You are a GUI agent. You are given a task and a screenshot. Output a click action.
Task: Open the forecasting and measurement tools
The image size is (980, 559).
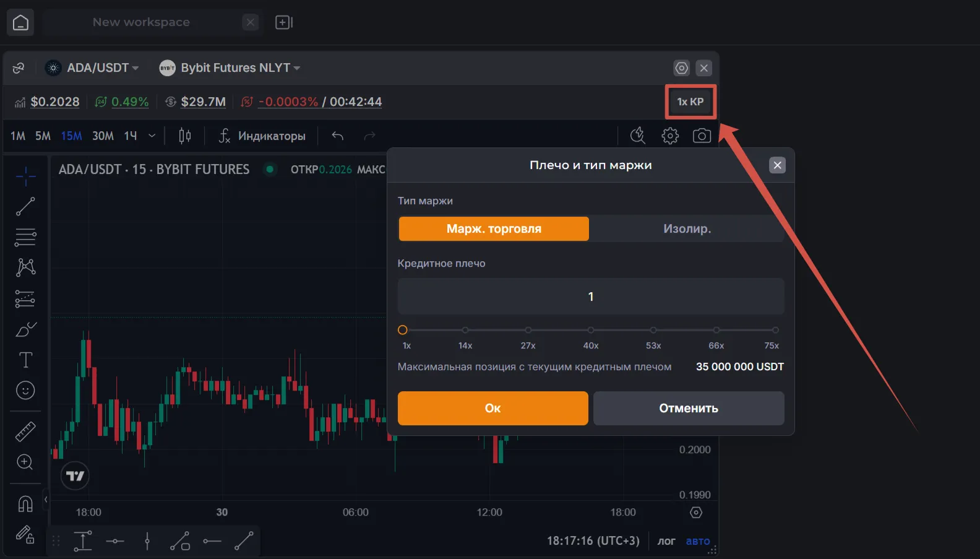coord(25,298)
